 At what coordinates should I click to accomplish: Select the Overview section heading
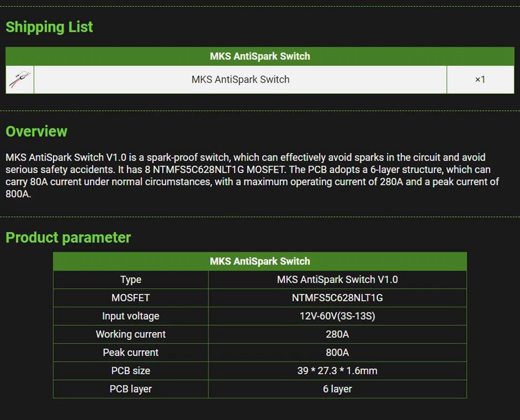pos(36,132)
